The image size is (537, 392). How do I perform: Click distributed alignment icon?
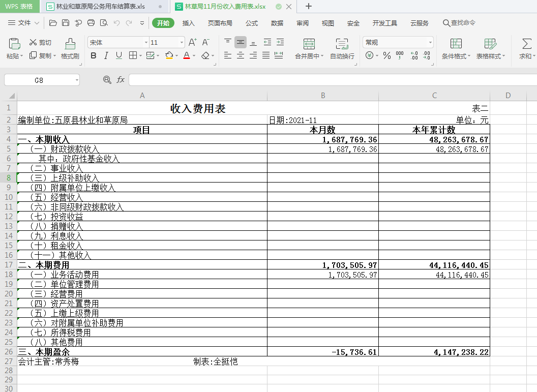[x=279, y=55]
